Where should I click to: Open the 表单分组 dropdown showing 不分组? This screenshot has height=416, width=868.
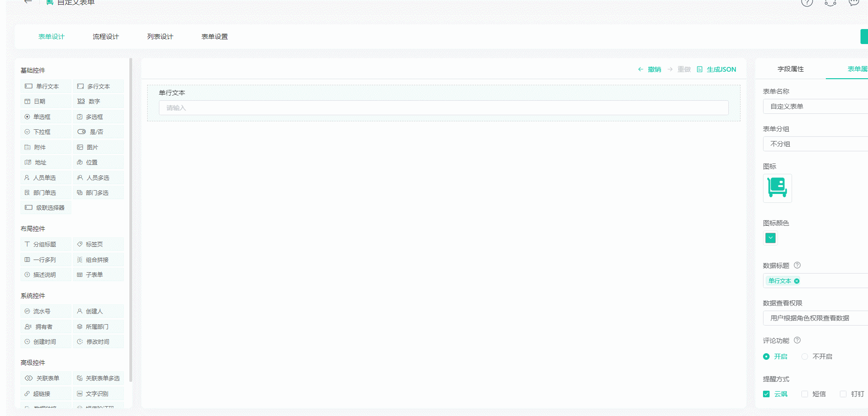(x=816, y=144)
